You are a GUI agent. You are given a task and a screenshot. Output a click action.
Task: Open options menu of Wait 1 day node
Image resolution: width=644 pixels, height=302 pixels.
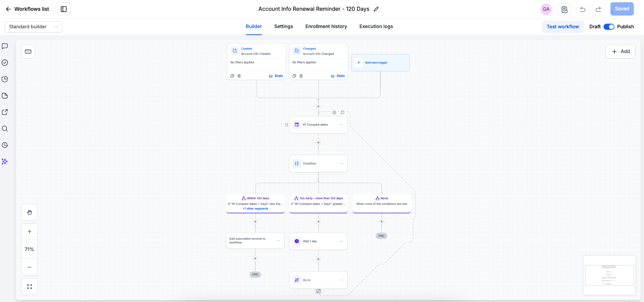pyautogui.click(x=341, y=241)
